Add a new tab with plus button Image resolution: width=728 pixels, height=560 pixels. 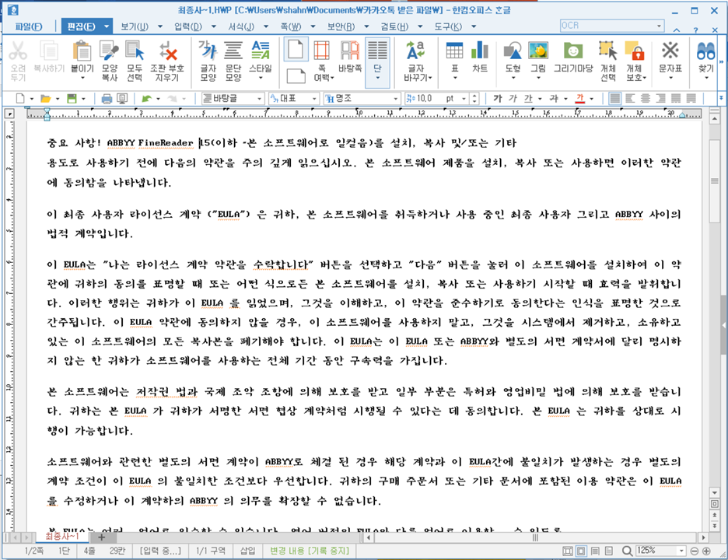pyautogui.click(x=101, y=537)
